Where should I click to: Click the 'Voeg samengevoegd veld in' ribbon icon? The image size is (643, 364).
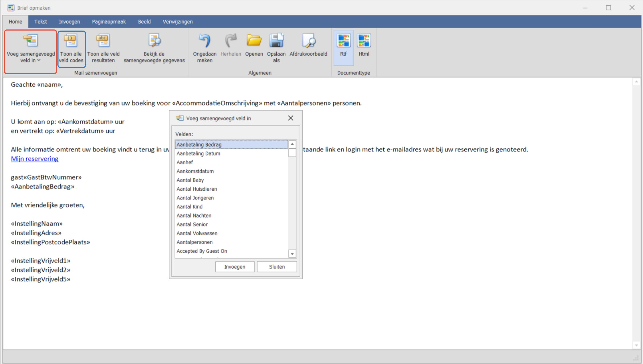coord(31,40)
